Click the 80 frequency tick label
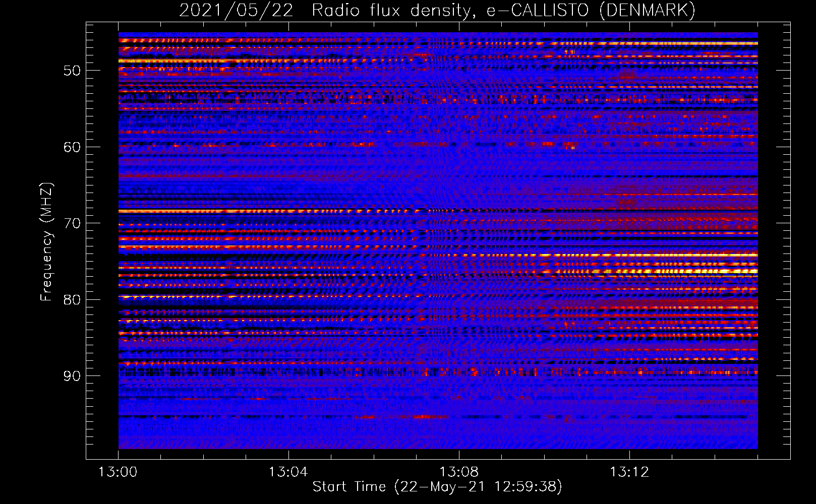 tap(72, 300)
